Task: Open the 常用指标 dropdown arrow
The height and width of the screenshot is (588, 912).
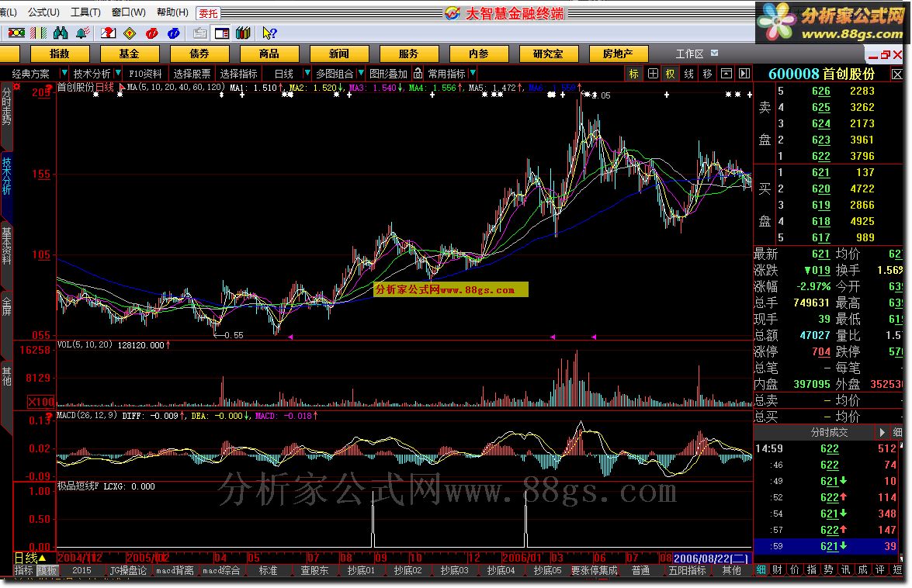Action: coord(473,73)
